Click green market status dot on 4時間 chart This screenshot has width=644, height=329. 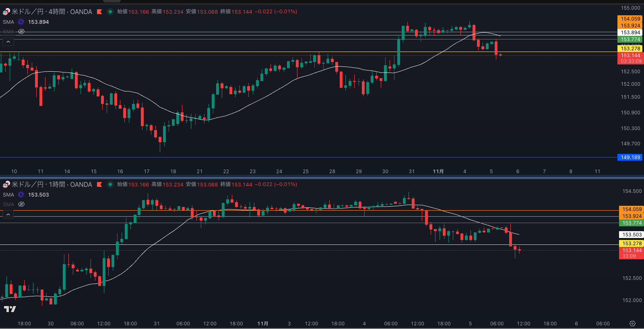coord(110,12)
